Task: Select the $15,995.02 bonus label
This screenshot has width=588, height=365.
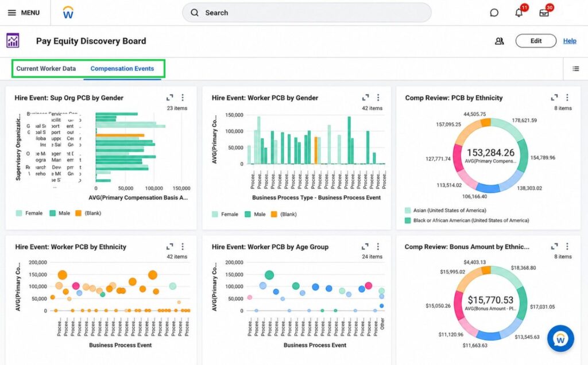Action: [x=452, y=271]
